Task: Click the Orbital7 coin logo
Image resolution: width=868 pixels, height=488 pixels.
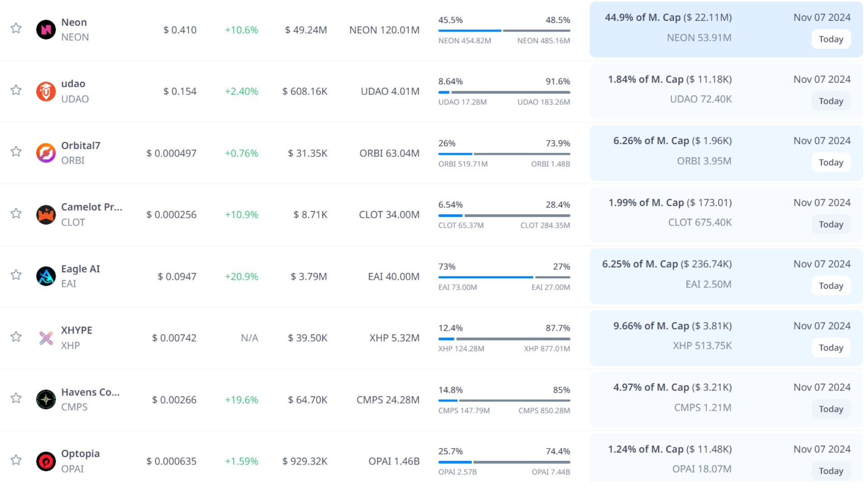Action: pos(46,153)
